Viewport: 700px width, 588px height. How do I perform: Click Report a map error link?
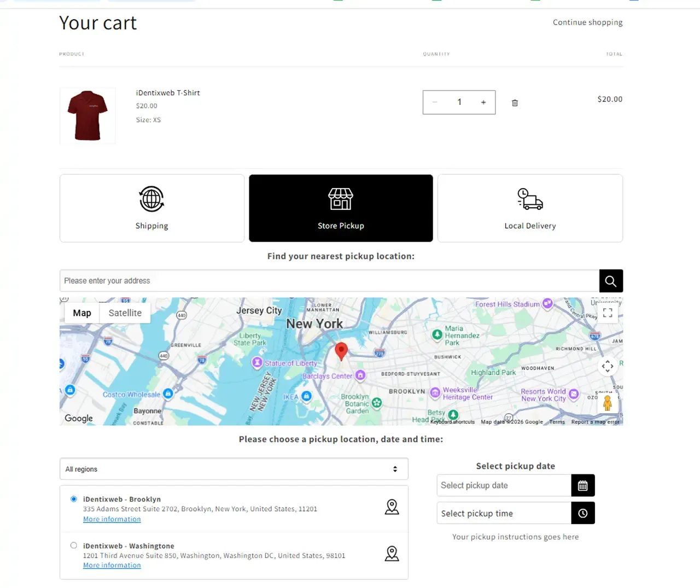[596, 422]
